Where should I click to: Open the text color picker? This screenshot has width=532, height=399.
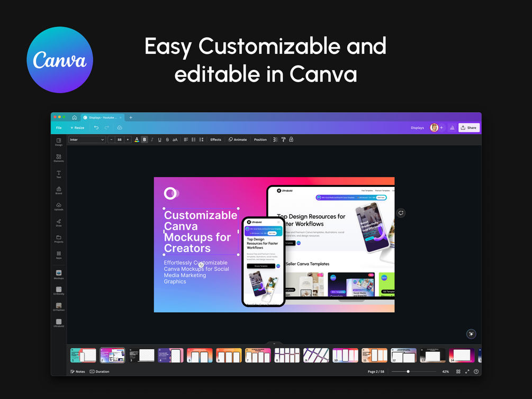tap(137, 140)
